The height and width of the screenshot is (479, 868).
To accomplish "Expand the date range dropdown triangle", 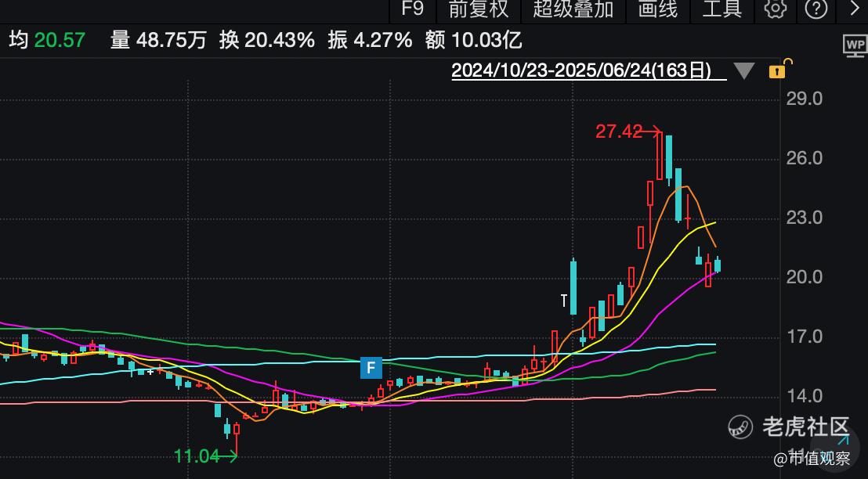I will point(744,70).
